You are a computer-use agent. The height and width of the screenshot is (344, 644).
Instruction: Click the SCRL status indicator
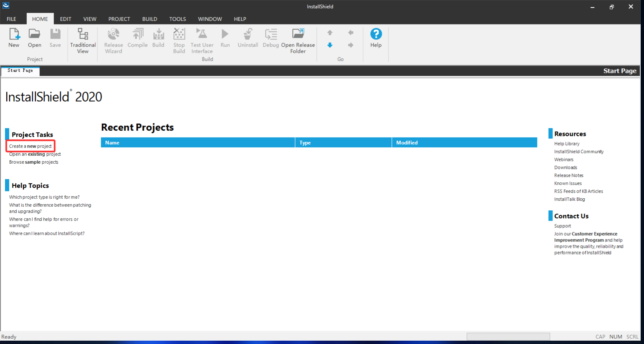point(632,337)
